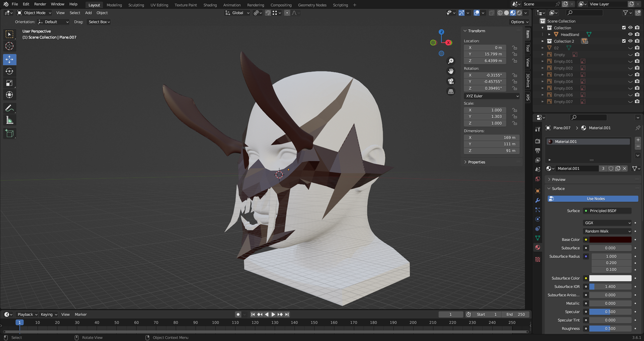This screenshot has height=341, width=644.
Task: Click the pan view hand icon
Action: 451,71
